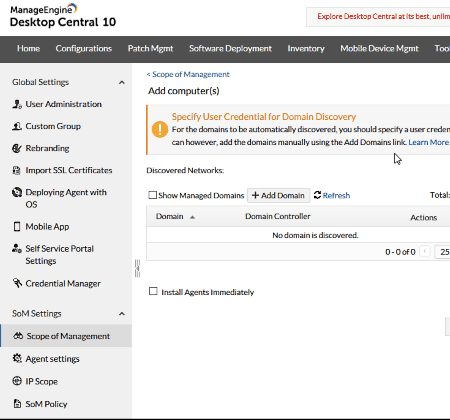The width and height of the screenshot is (450, 420).
Task: Click the Rebranding icon
Action: point(17,148)
